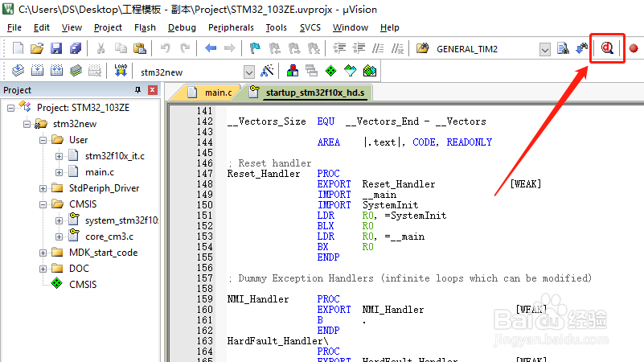Download to flash LOAD icon
Image resolution: width=644 pixels, height=362 pixels.
coord(121,71)
